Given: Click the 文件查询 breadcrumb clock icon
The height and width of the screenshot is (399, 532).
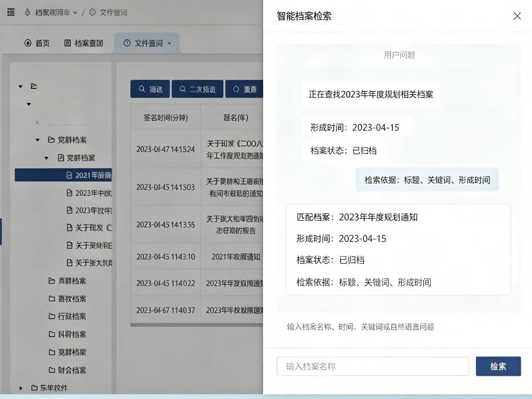Looking at the screenshot, I should 92,12.
